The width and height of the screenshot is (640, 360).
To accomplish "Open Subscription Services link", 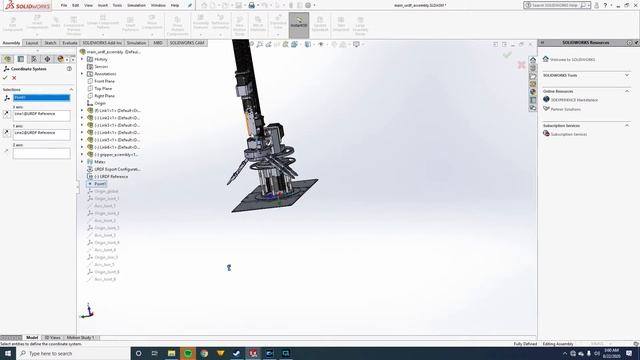I will pos(569,134).
